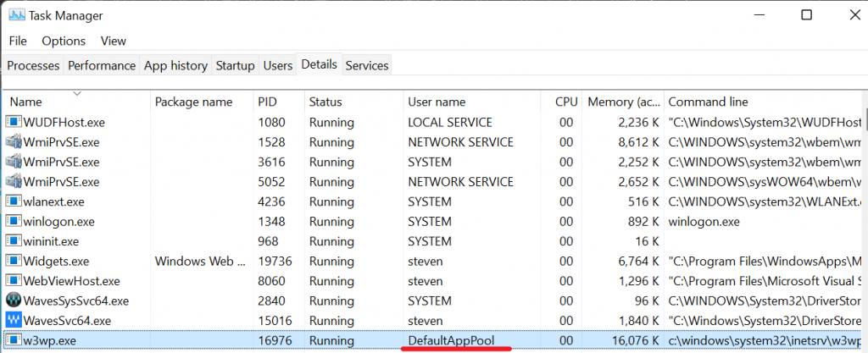Sort by the Memory column header
The height and width of the screenshot is (353, 868).
pos(623,101)
